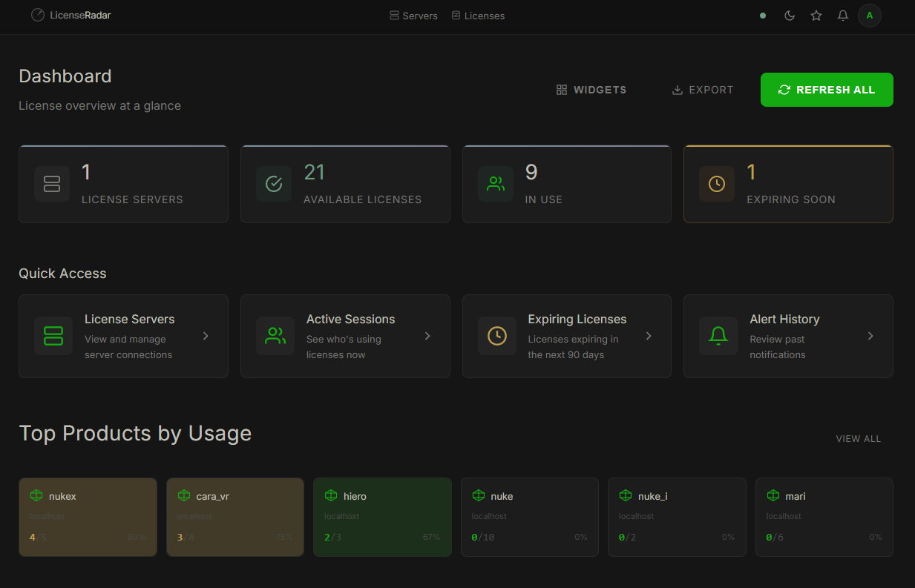This screenshot has width=915, height=588.
Task: Open notifications via the bell icon
Action: pyautogui.click(x=842, y=15)
